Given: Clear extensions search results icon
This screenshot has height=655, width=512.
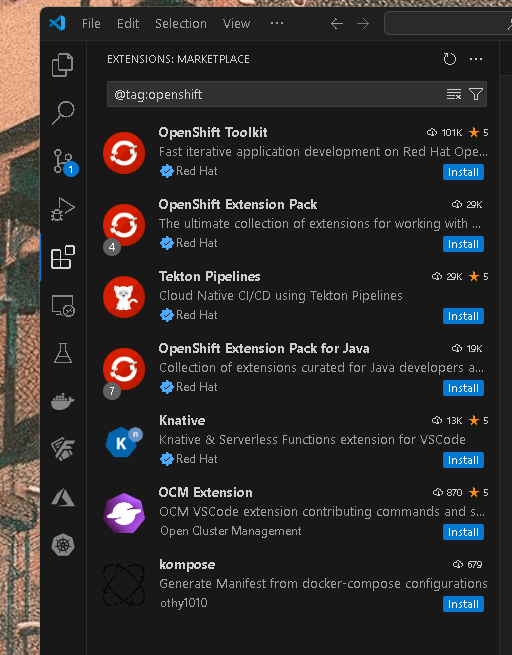Looking at the screenshot, I should pos(454,94).
